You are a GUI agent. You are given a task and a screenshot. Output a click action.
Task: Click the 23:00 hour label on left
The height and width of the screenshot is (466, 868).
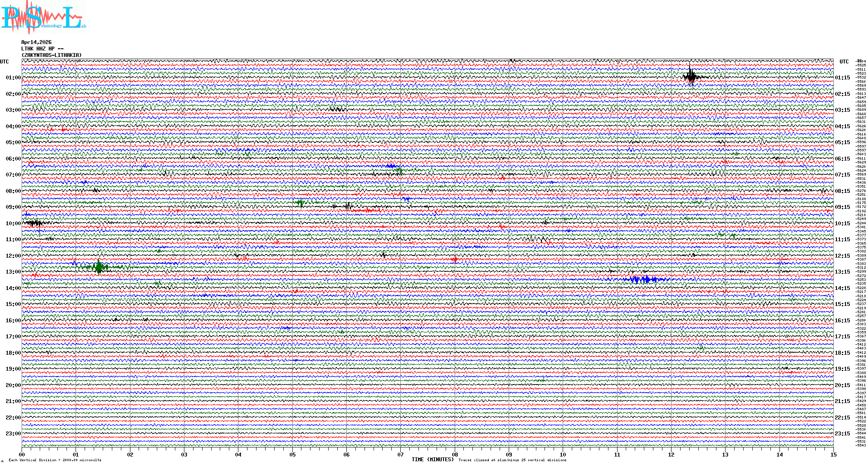click(x=13, y=434)
